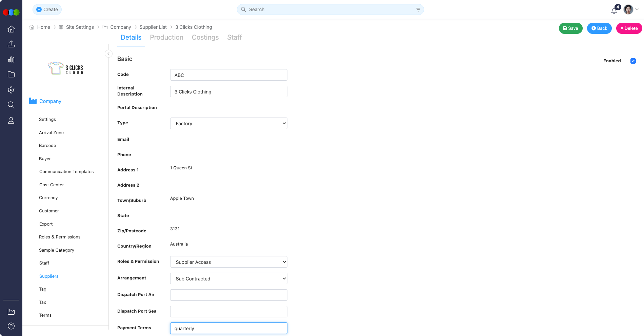The width and height of the screenshot is (644, 336).
Task: Open the home icon in left sidebar
Action: (11, 29)
